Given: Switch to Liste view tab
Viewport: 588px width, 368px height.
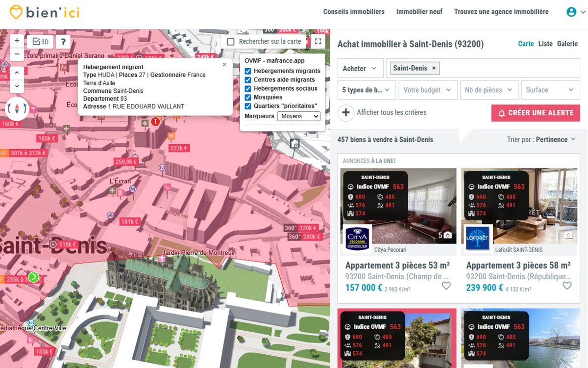Looking at the screenshot, I should click(x=545, y=44).
